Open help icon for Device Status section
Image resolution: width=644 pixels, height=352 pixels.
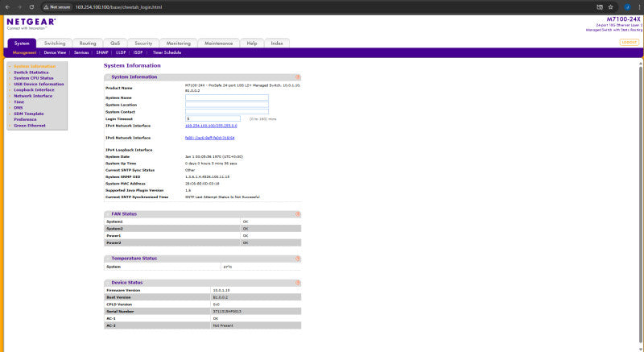coord(298,283)
